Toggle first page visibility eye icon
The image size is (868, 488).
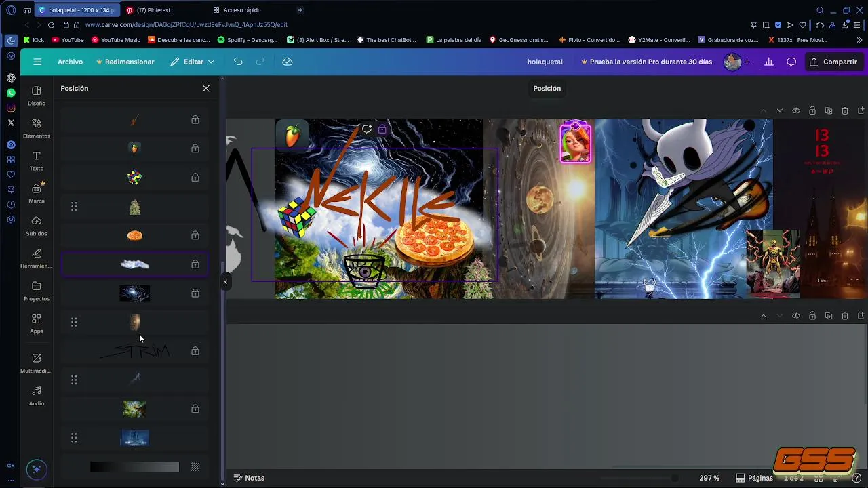click(796, 110)
